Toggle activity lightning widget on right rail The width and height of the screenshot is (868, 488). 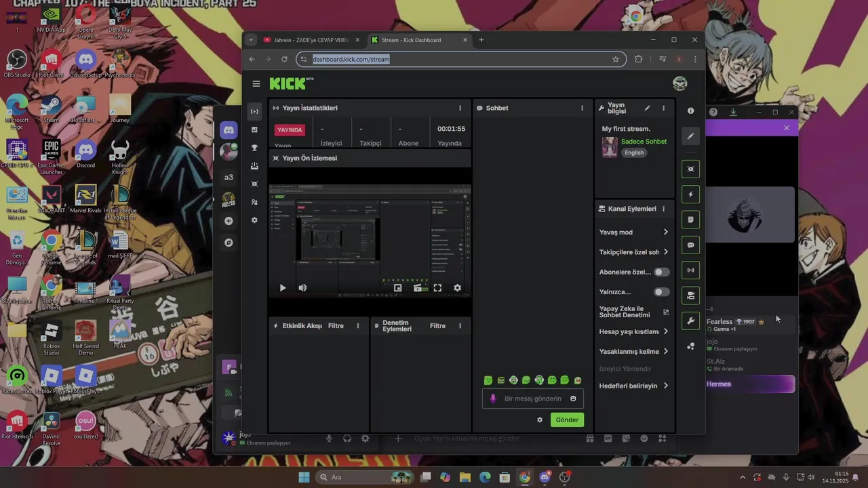point(690,195)
